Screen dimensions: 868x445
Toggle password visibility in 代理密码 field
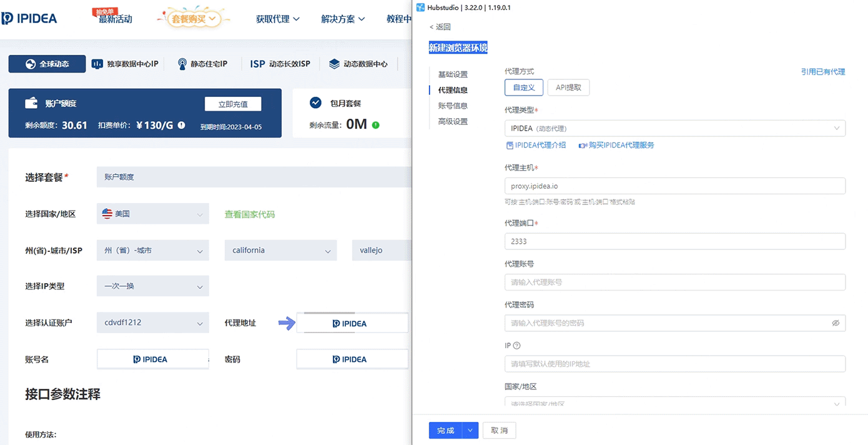click(836, 323)
